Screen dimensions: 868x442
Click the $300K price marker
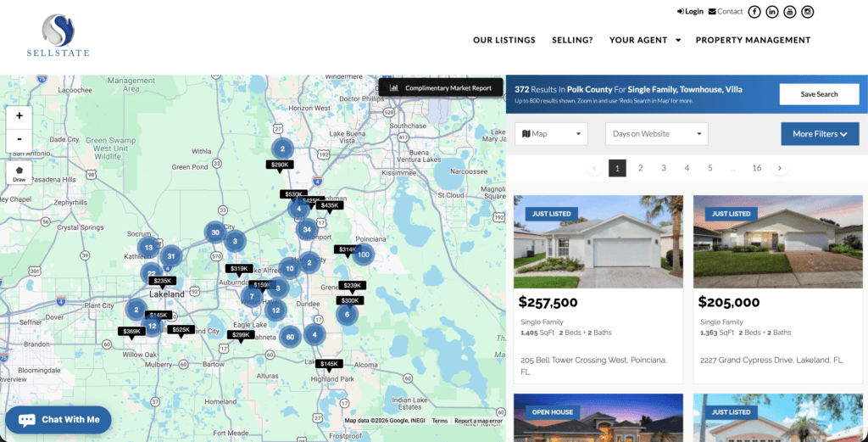350,301
